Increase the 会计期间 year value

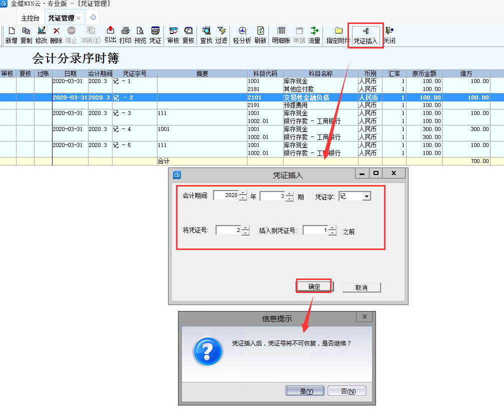(243, 194)
